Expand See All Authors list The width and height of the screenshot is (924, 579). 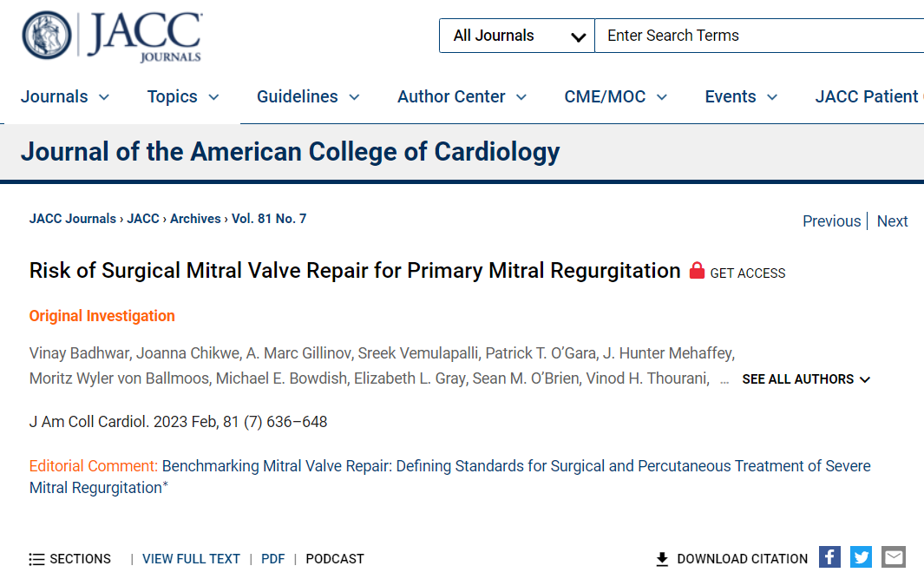(805, 379)
